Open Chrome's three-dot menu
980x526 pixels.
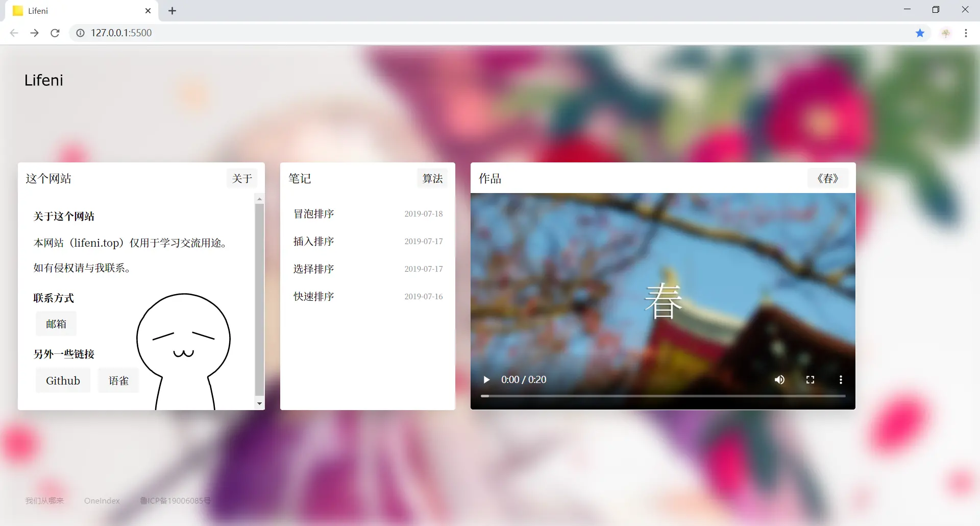pos(966,33)
